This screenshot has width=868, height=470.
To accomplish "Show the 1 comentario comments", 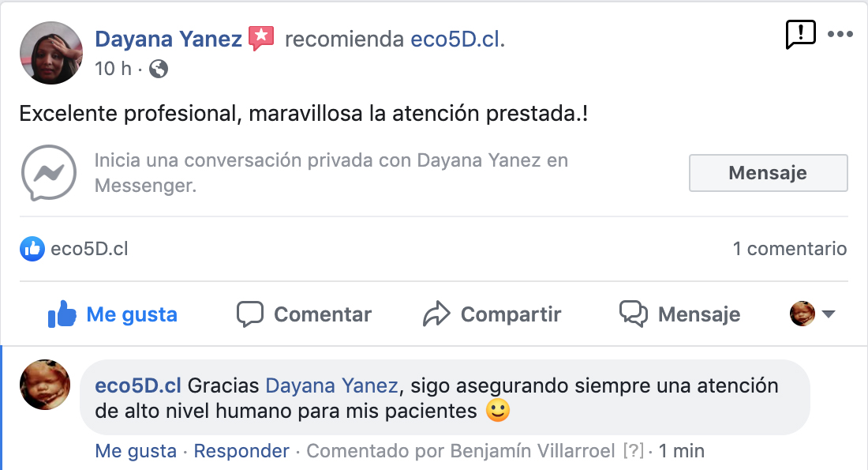I will [x=789, y=249].
